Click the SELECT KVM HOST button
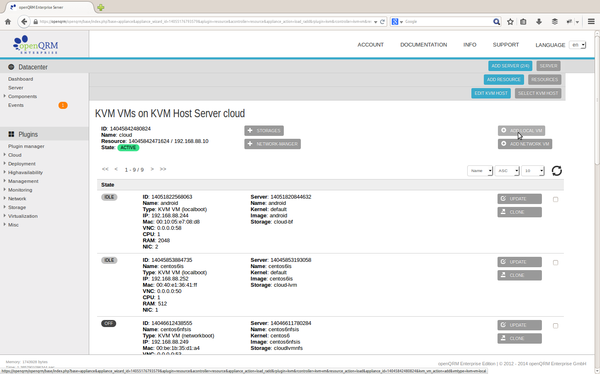 tap(538, 93)
